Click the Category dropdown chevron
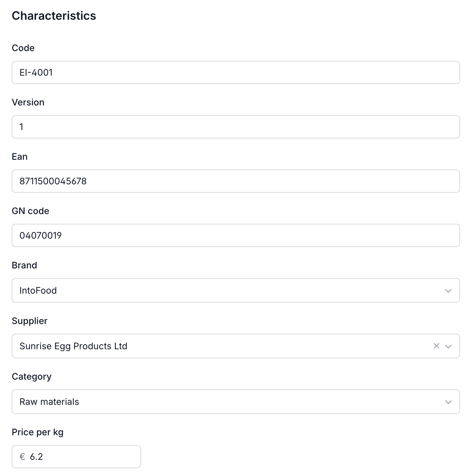This screenshot has height=476, width=471. click(x=448, y=402)
